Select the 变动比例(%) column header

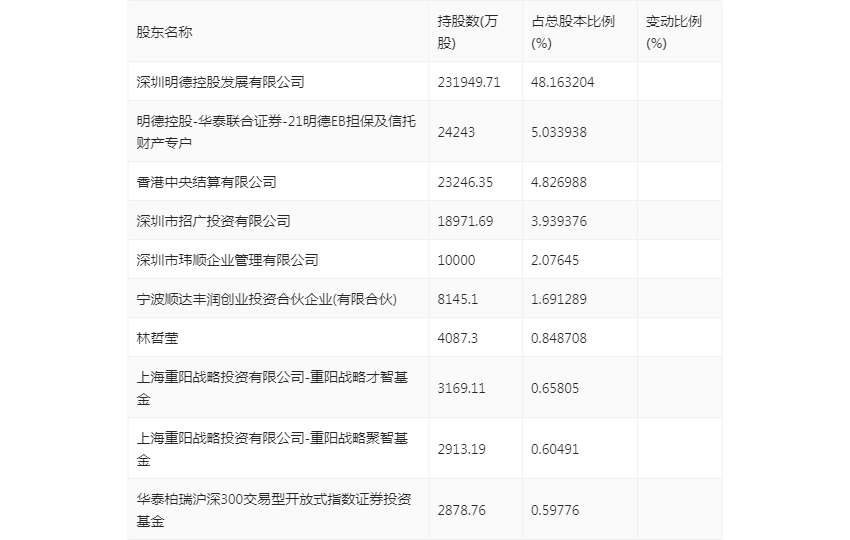[x=674, y=32]
